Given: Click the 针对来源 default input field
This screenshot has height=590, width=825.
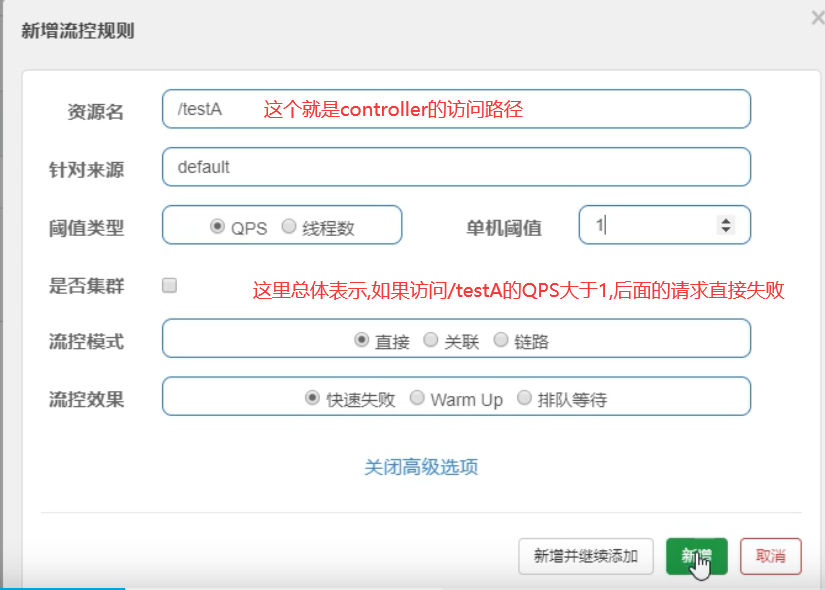Looking at the screenshot, I should [x=456, y=167].
